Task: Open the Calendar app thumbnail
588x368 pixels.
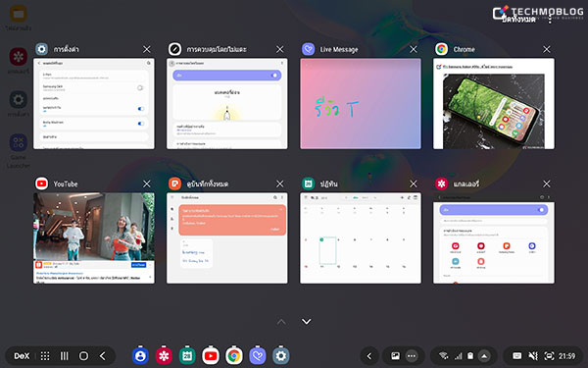Action: click(x=361, y=238)
